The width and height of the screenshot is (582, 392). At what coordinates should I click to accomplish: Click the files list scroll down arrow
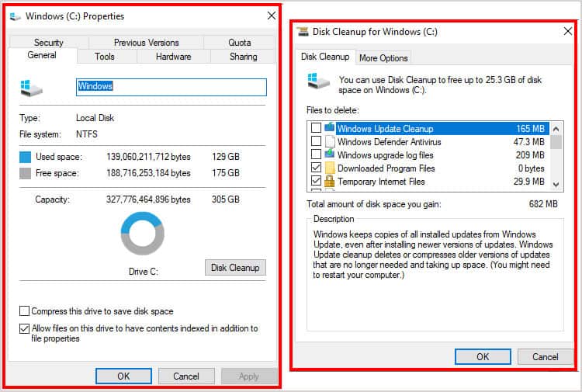(556, 184)
